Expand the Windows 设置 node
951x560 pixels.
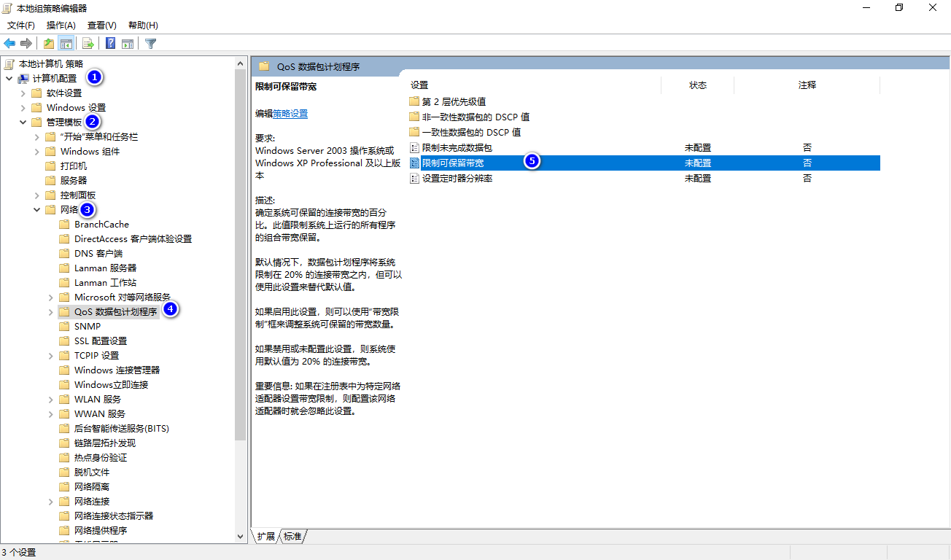[23, 107]
